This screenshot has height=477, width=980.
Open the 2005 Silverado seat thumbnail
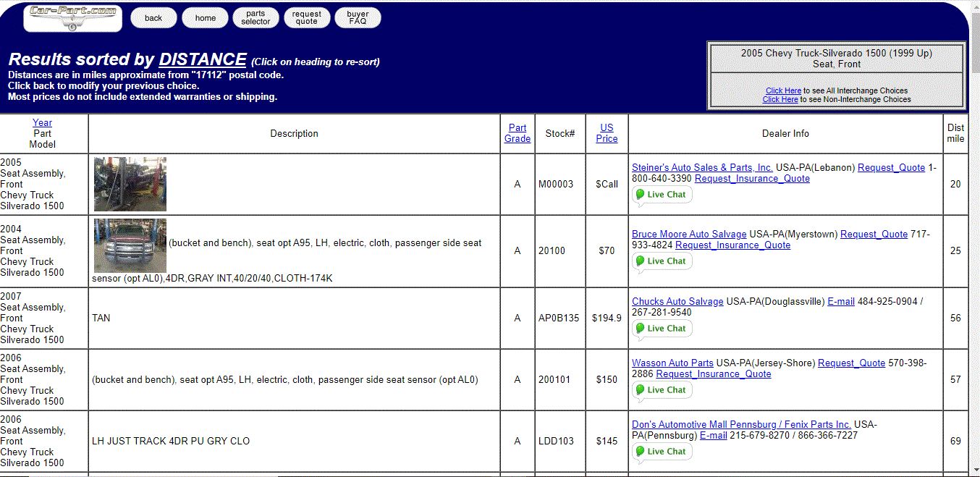point(130,184)
